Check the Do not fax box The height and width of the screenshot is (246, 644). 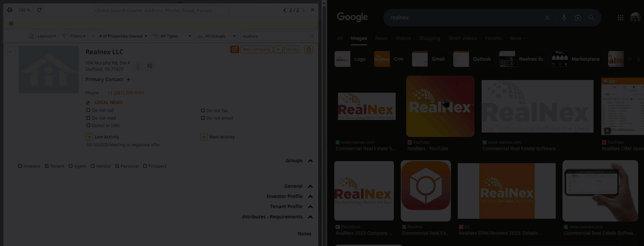tap(203, 110)
